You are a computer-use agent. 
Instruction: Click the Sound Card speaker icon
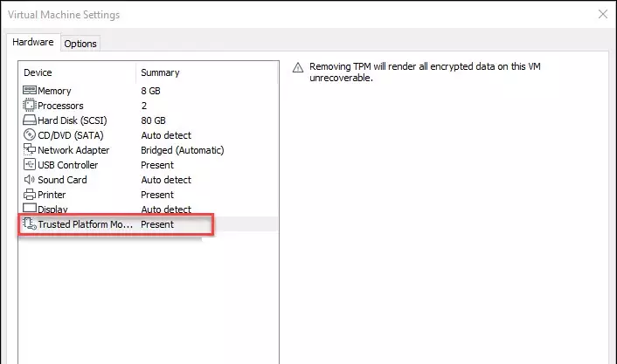pos(30,180)
